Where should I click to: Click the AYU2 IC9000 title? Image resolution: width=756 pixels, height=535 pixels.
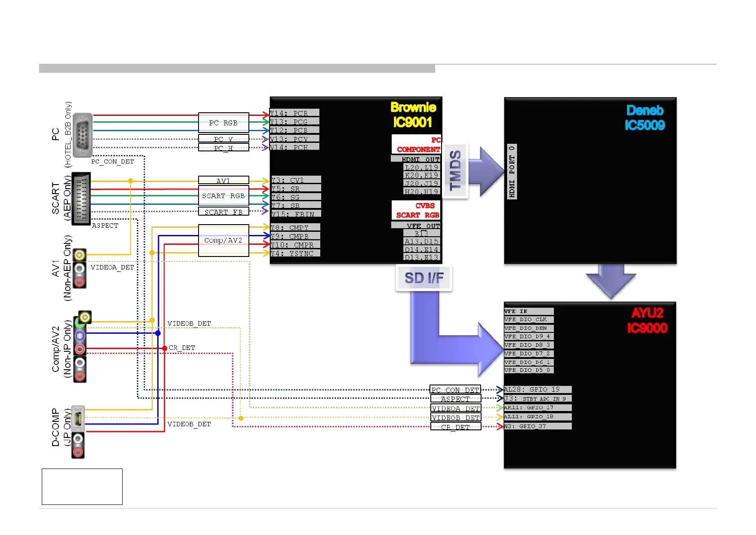(x=647, y=320)
